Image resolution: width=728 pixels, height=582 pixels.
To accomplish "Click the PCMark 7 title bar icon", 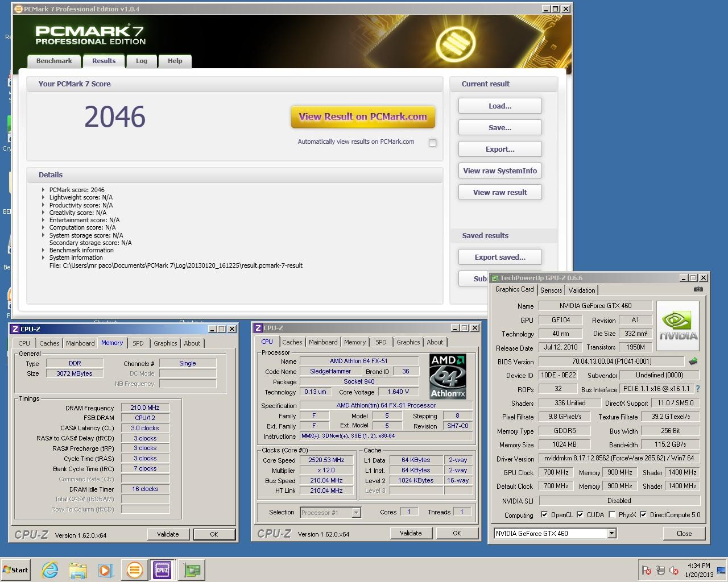I will 19,9.
